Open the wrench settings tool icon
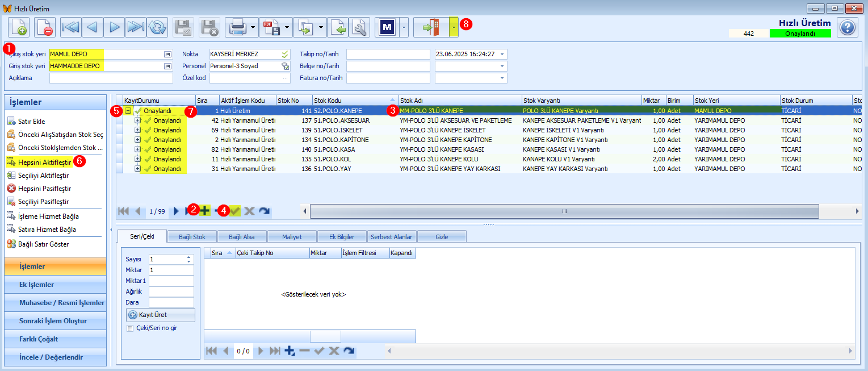 [x=359, y=27]
